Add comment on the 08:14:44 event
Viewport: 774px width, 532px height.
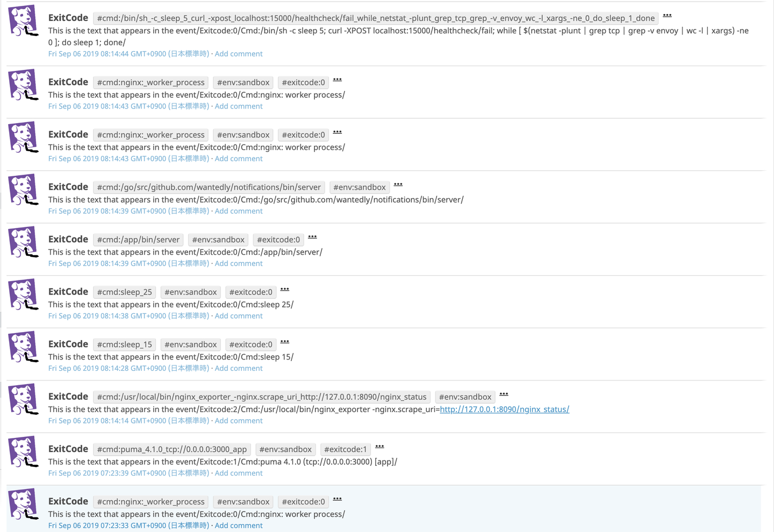[x=239, y=54]
